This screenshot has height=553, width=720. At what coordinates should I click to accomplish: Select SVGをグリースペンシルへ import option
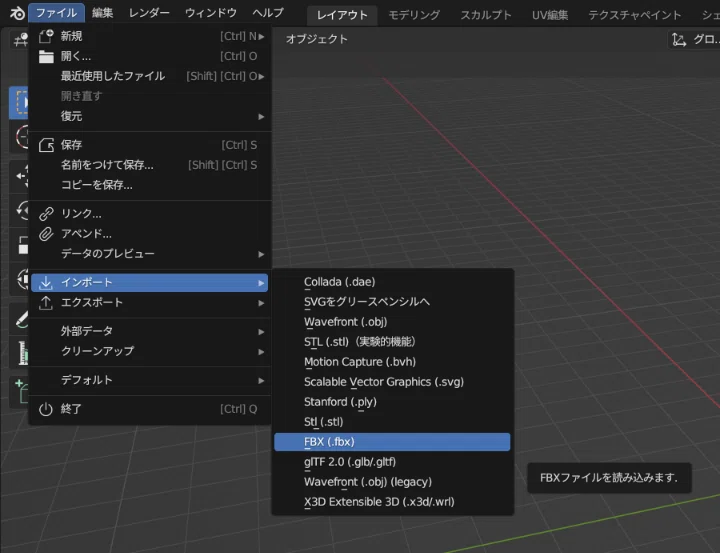pyautogui.click(x=392, y=302)
